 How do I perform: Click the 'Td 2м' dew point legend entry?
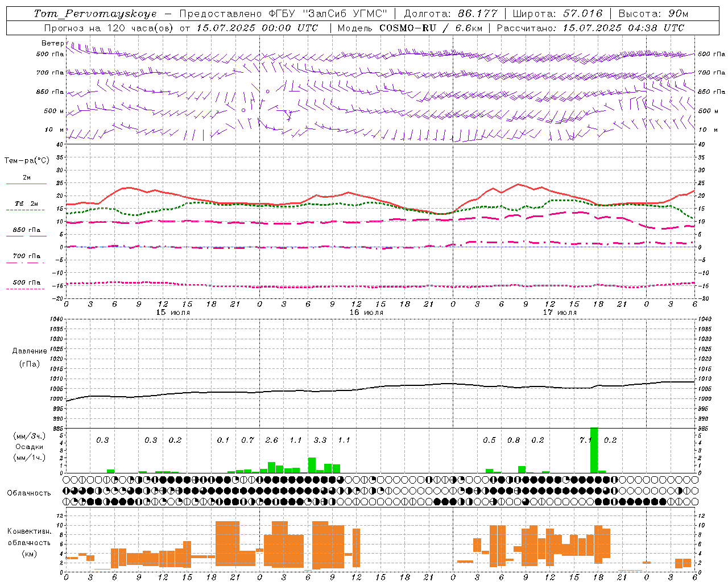[x=27, y=203]
